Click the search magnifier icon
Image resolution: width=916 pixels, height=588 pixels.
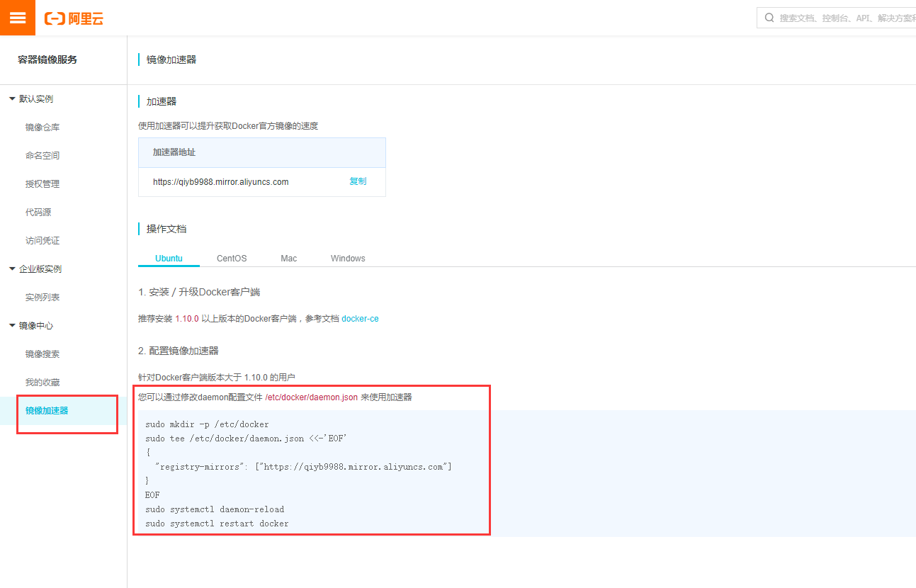769,18
